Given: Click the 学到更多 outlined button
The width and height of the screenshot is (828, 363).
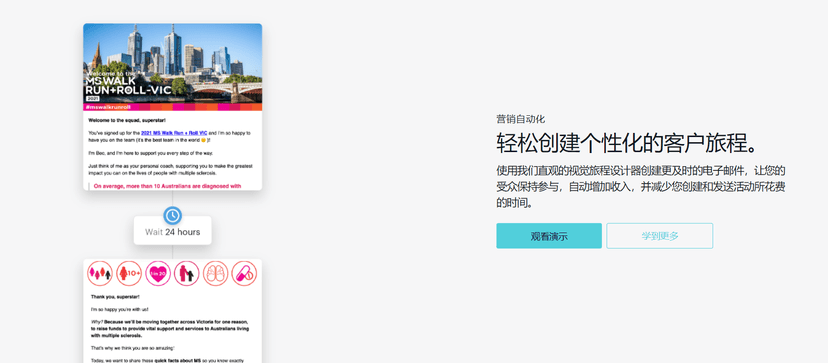Looking at the screenshot, I should click(660, 236).
